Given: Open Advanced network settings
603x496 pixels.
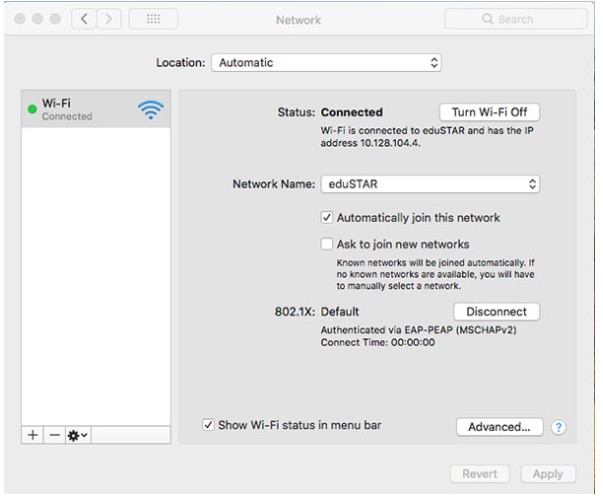Looking at the screenshot, I should click(x=499, y=427).
